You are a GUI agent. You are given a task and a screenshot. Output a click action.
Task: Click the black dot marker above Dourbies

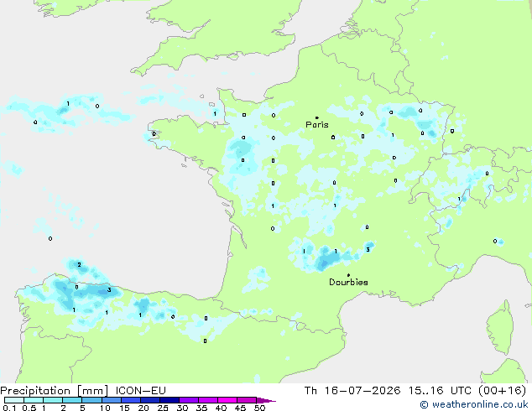(348, 275)
